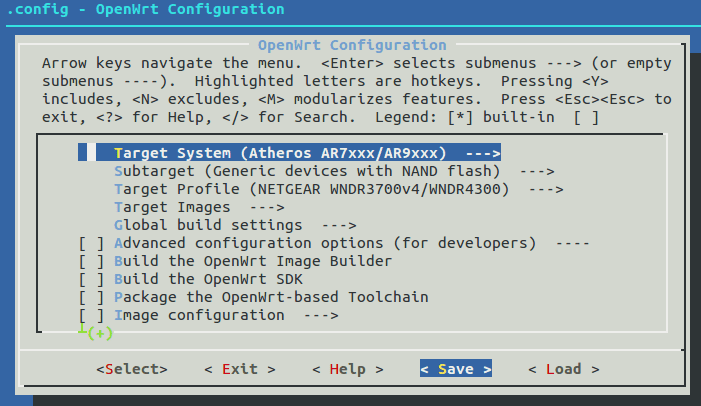Click the arrow after Target Images
Screen dimensions: 701x406
coord(267,208)
